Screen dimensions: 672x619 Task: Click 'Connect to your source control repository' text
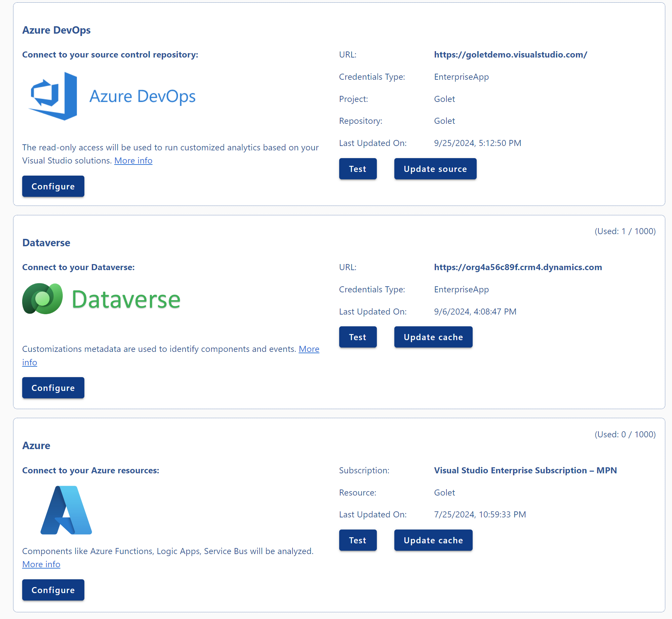tap(110, 55)
